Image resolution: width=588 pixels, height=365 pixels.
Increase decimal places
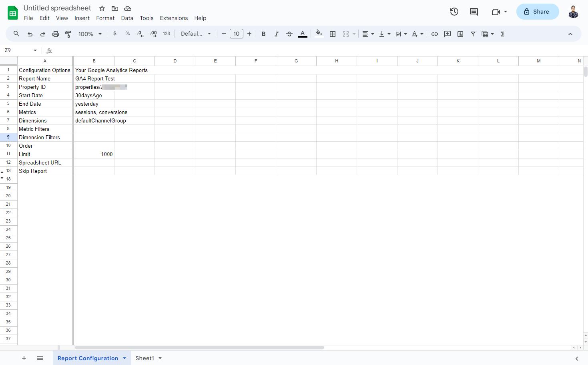[153, 34]
